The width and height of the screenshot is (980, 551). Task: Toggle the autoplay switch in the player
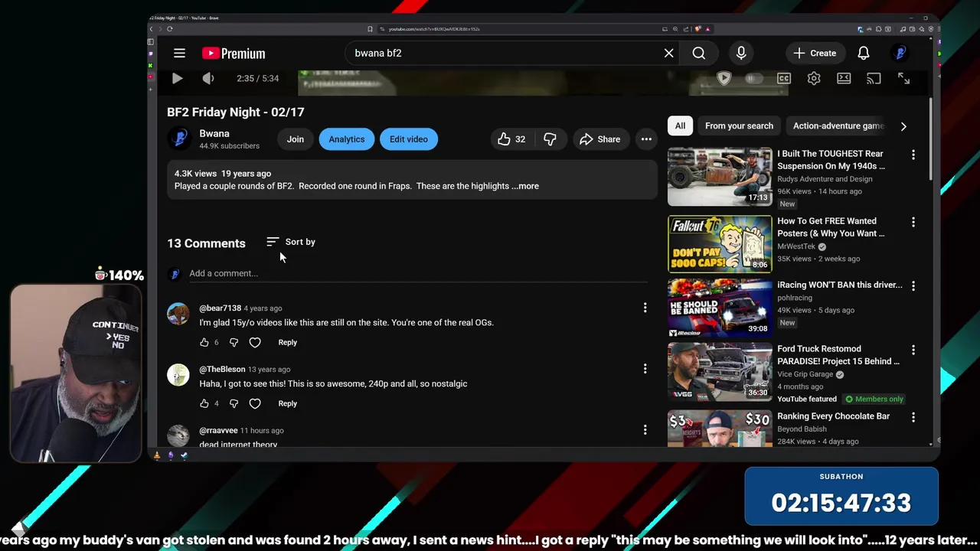753,78
